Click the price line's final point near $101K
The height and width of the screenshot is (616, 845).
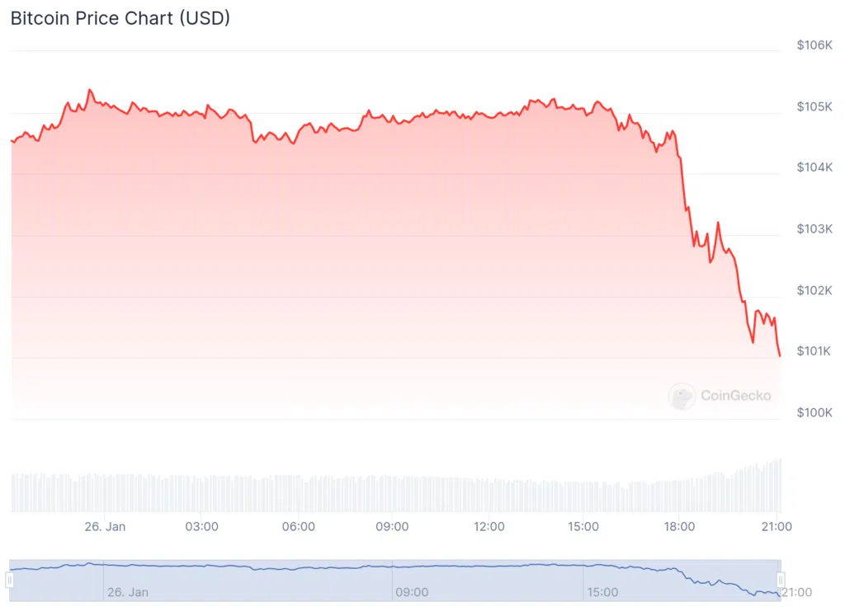point(780,356)
